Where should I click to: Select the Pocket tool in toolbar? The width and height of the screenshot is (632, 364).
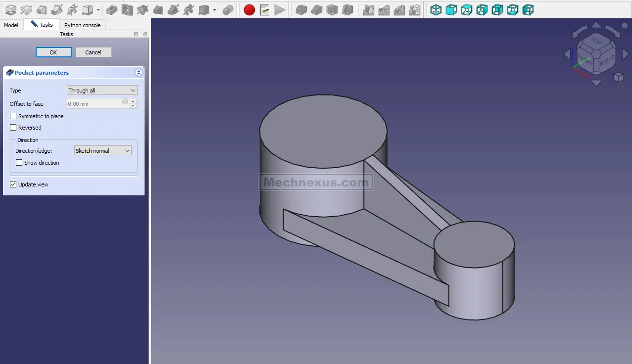112,10
